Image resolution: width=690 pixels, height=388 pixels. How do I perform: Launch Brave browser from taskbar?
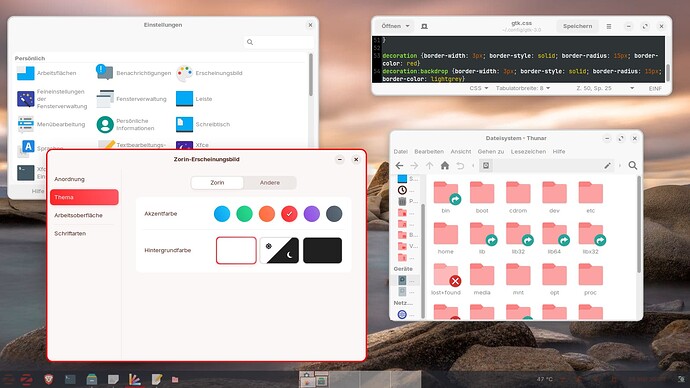(48, 379)
